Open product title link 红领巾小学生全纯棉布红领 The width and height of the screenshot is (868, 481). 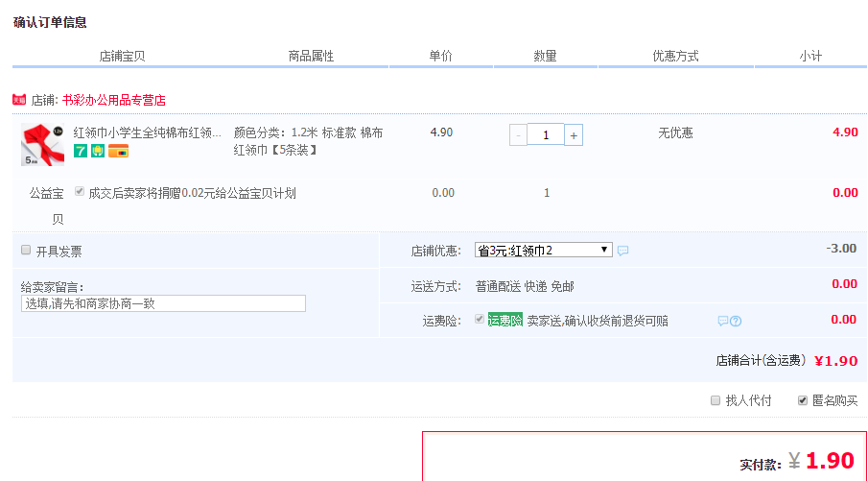pos(148,133)
